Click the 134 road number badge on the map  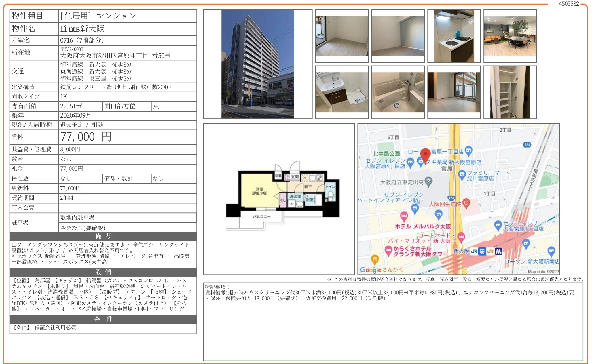pyautogui.click(x=527, y=144)
